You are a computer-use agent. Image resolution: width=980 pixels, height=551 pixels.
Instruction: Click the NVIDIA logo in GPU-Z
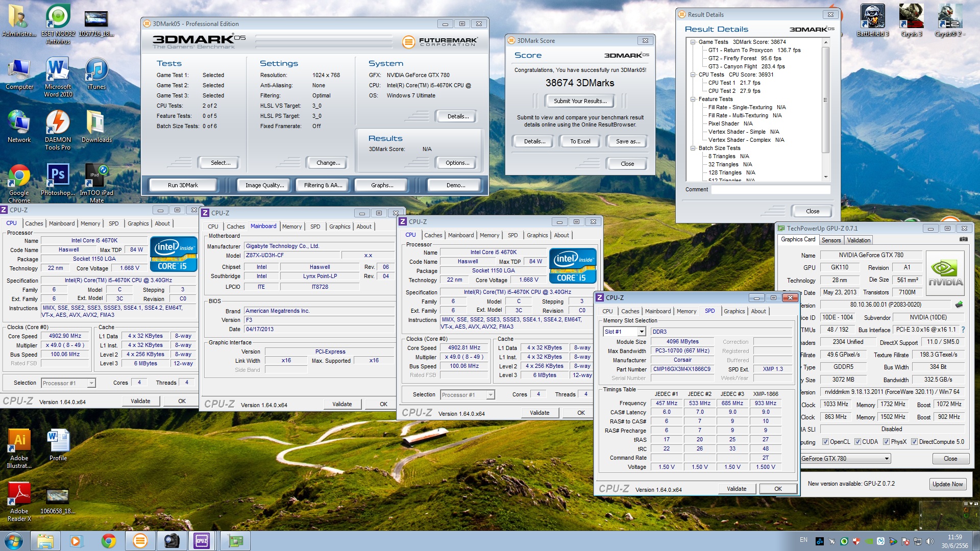pyautogui.click(x=945, y=273)
